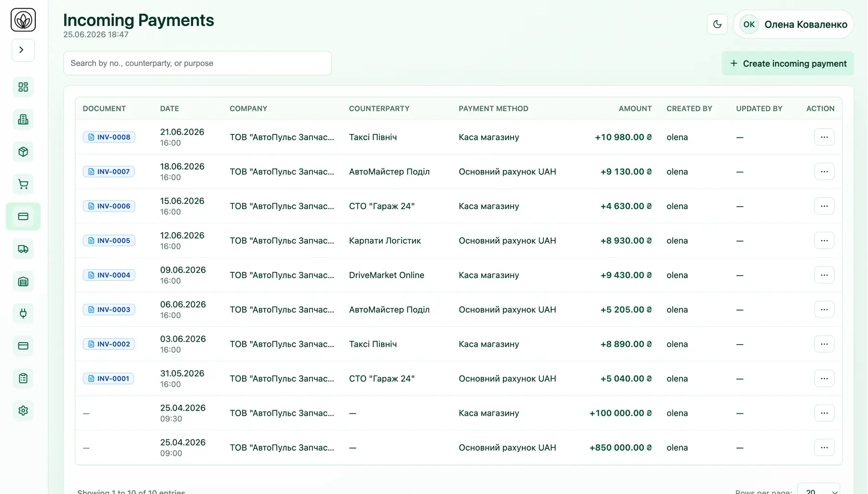Click the date 18.06.2026 cell
The height and width of the screenshot is (494, 868).
(x=182, y=167)
